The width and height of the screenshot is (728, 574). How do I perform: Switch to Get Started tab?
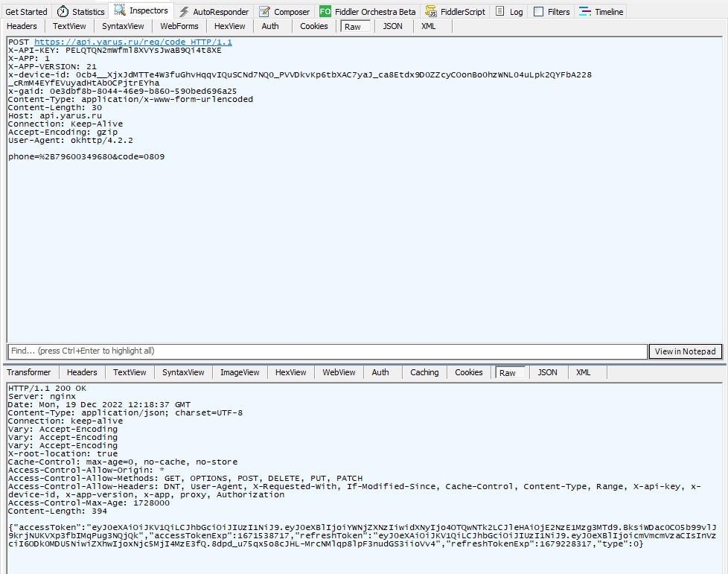(27, 12)
